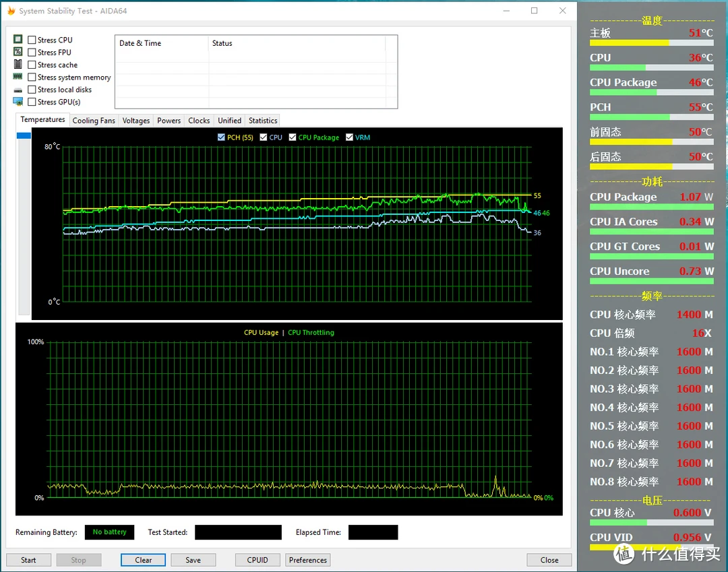Image resolution: width=728 pixels, height=572 pixels.
Task: Enable the Stress CPU checkbox
Action: [x=32, y=40]
